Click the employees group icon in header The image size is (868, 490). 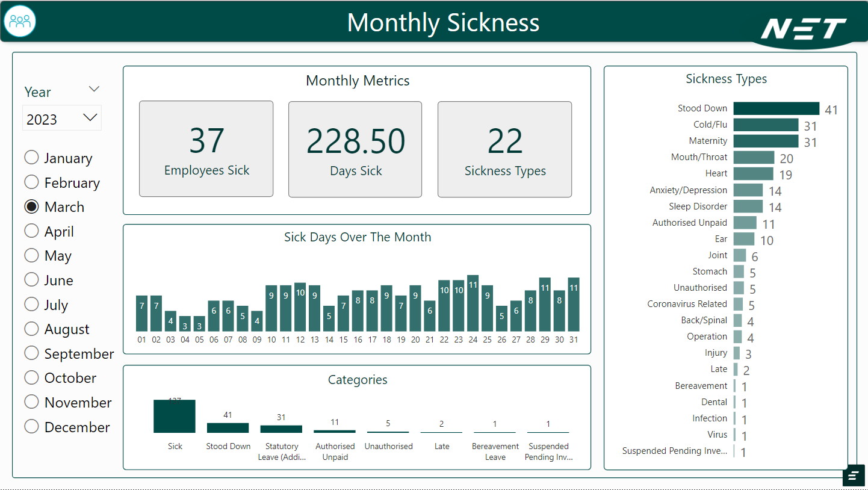[20, 21]
